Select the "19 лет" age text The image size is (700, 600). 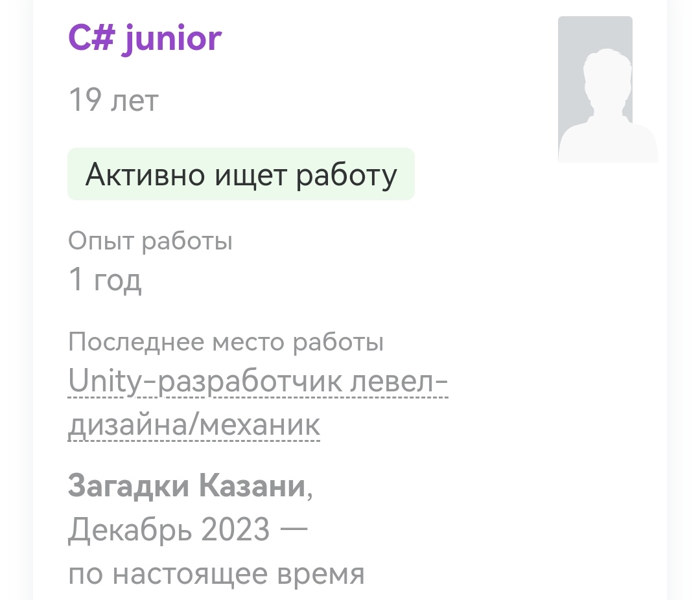point(113,100)
